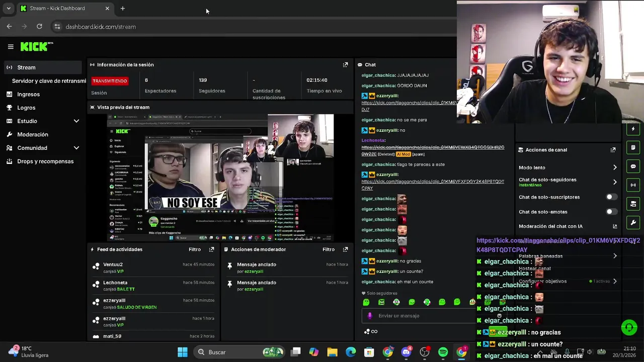644x362 pixels.
Task: Click the lightning bolt sidebar icon
Action: (633, 129)
